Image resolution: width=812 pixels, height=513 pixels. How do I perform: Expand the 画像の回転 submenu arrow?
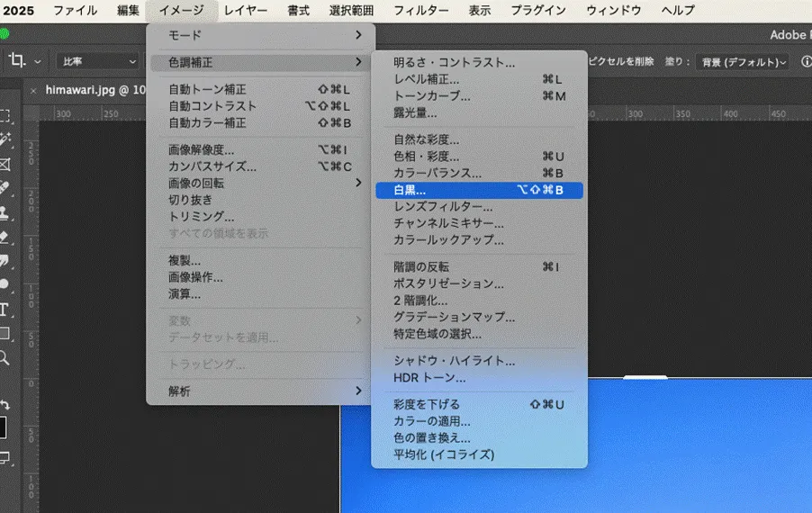pyautogui.click(x=358, y=182)
